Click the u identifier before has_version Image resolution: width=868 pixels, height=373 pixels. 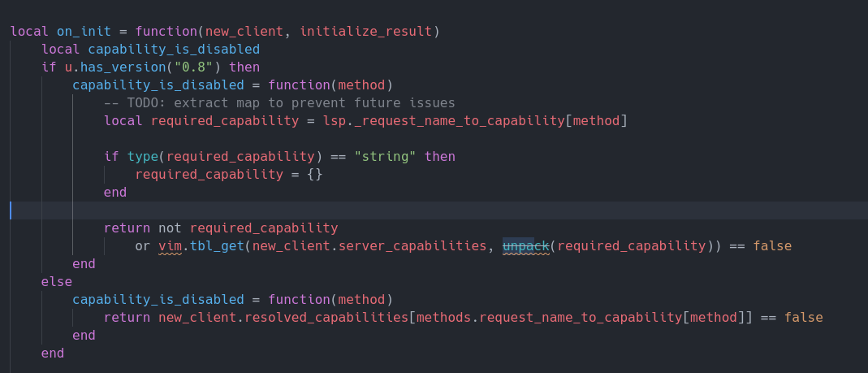[68, 67]
